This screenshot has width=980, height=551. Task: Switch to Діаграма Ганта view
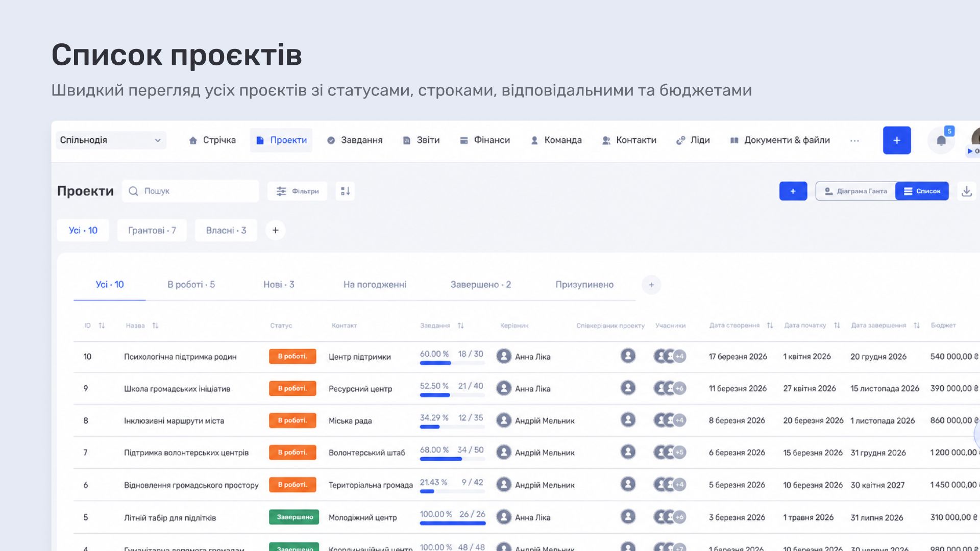pos(856,191)
